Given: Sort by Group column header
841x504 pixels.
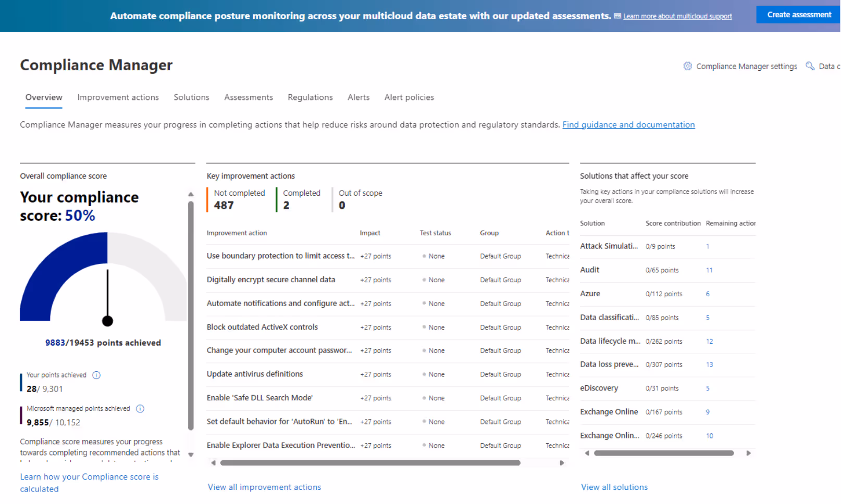Looking at the screenshot, I should tap(489, 233).
